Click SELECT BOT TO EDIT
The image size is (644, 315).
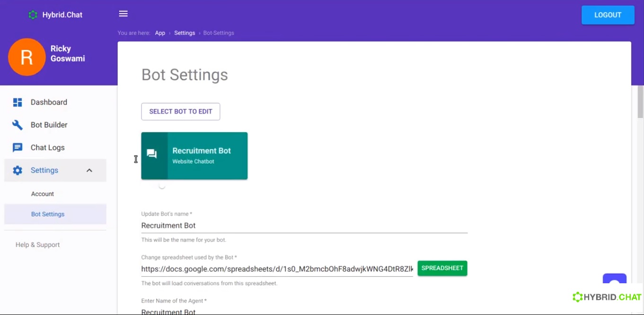click(180, 111)
